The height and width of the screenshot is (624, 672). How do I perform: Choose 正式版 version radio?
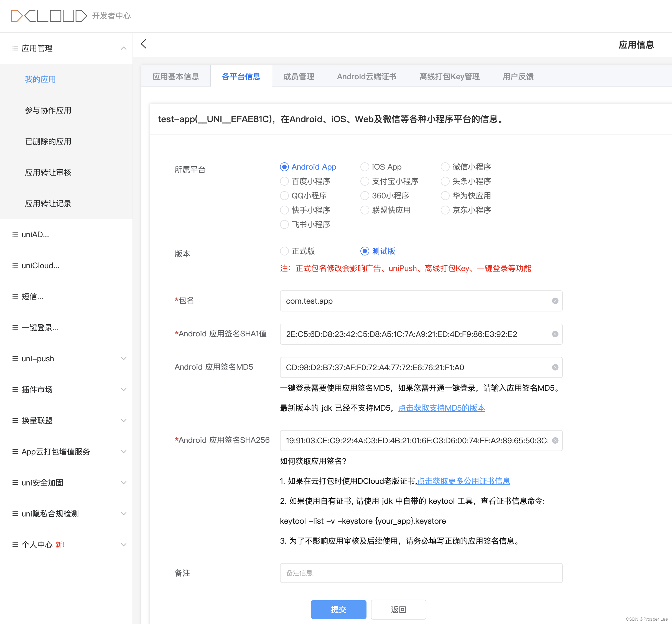click(x=284, y=251)
